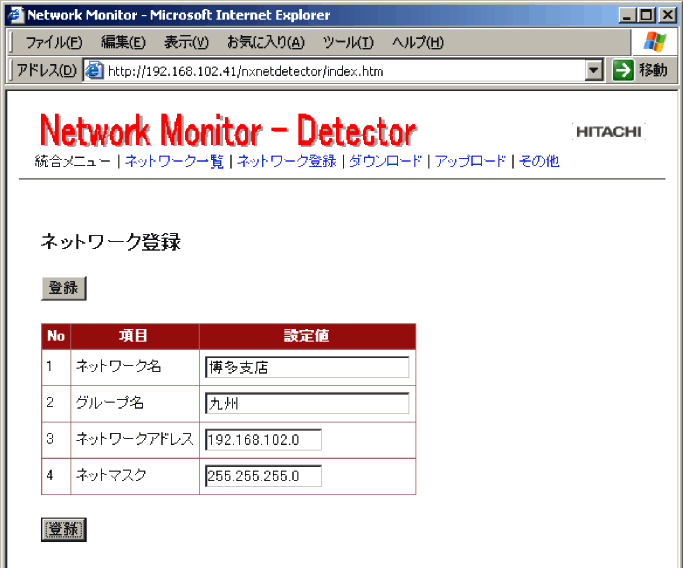683x568 pixels.
Task: Click the グループ名 field containing 九州
Action: [307, 403]
